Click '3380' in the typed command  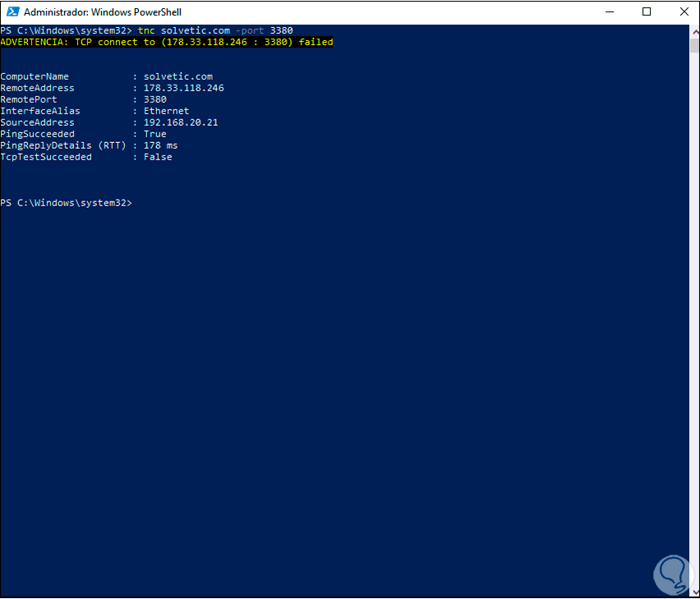pos(282,30)
